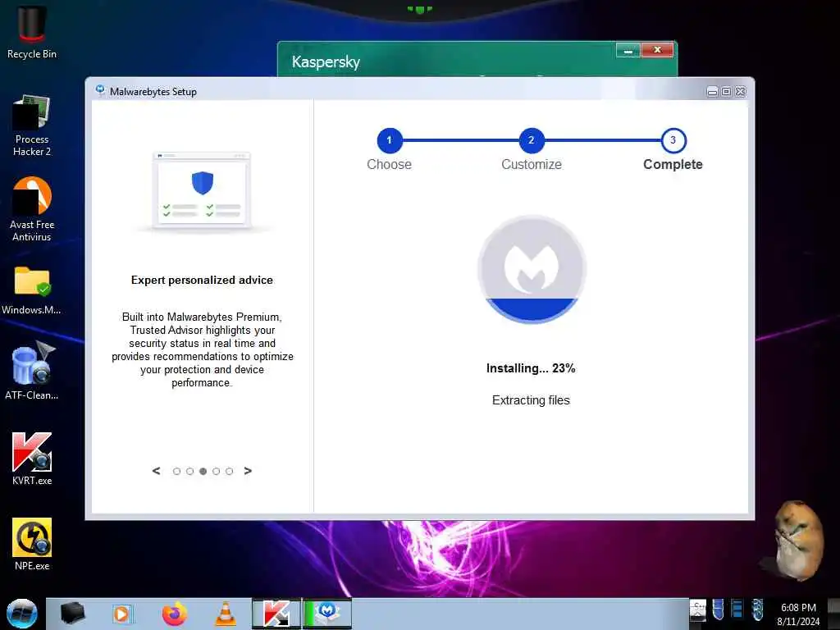Click the Malwarebytes Setup title bar icon
This screenshot has height=630, width=840.
pyautogui.click(x=100, y=90)
